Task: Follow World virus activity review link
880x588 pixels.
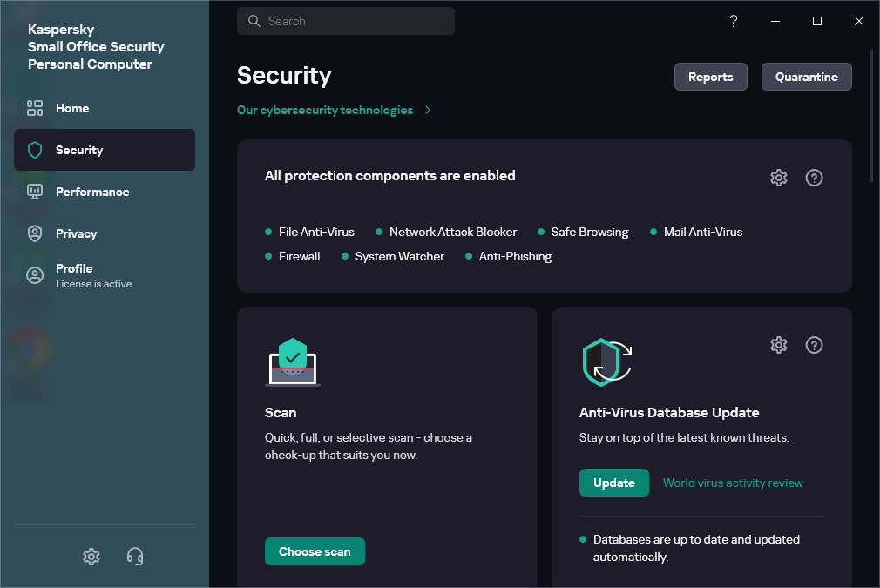Action: coord(733,483)
